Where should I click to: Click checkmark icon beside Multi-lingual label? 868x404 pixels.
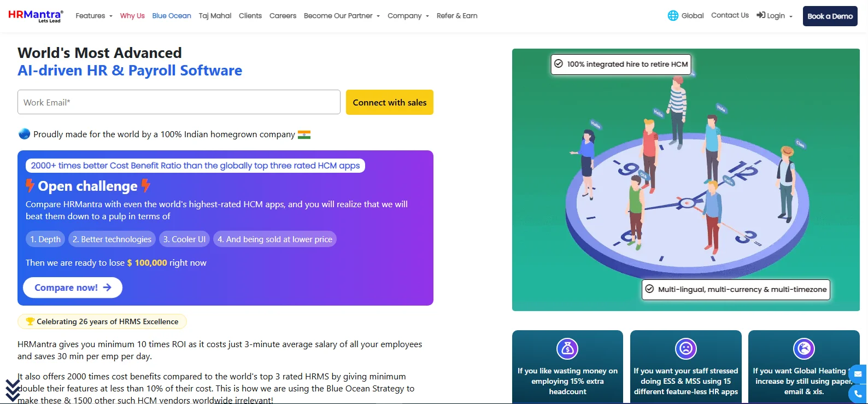click(x=649, y=289)
